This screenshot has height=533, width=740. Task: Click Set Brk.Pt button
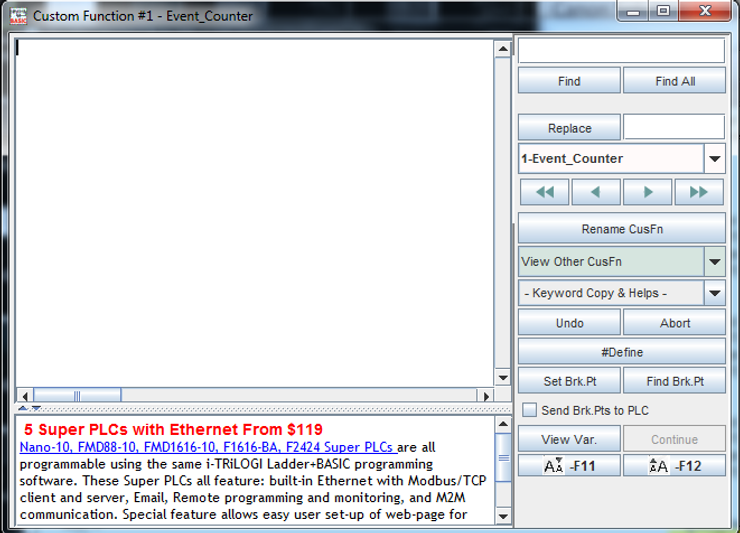click(x=569, y=381)
